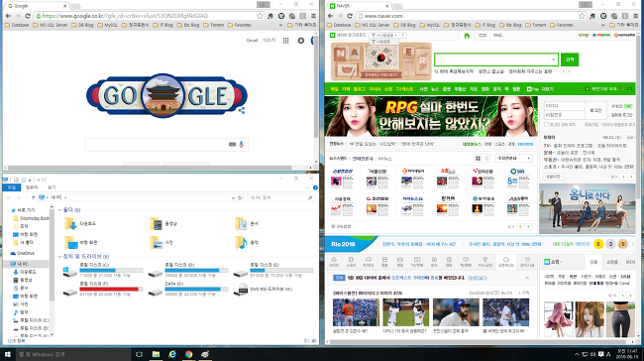The height and width of the screenshot is (361, 644).
Task: Show more bookmarks chevron in Google window
Action: point(281,25)
